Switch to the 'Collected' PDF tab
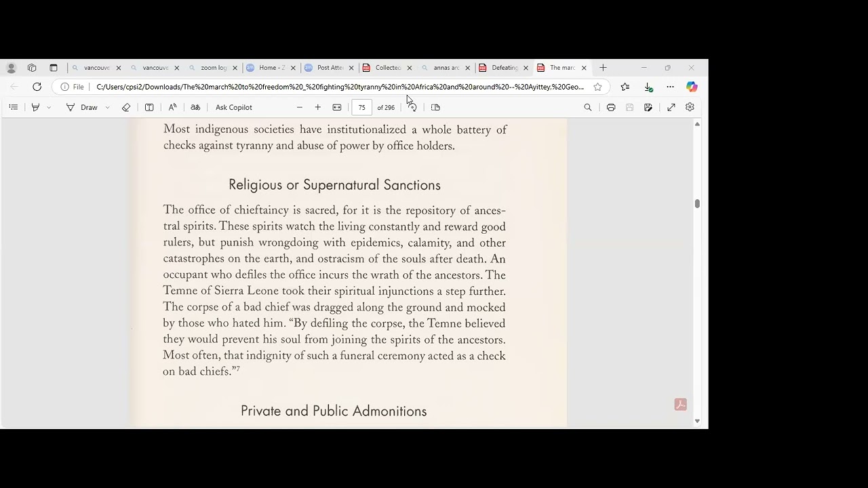Screen dimensions: 868x488 click(388, 68)
